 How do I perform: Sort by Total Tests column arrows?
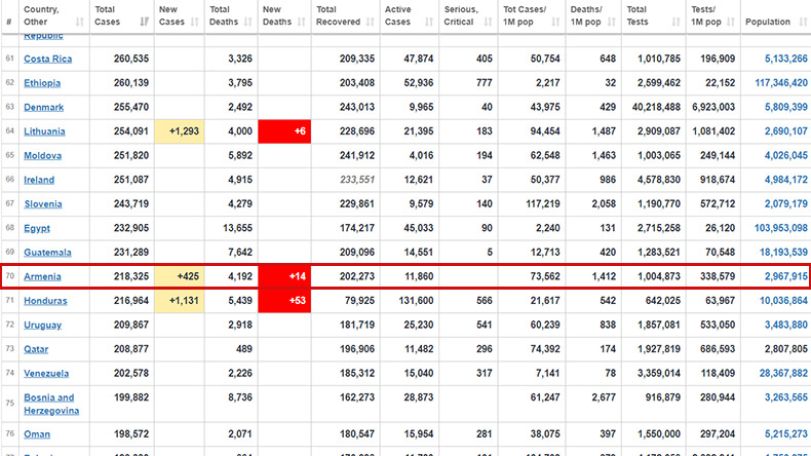coord(676,22)
